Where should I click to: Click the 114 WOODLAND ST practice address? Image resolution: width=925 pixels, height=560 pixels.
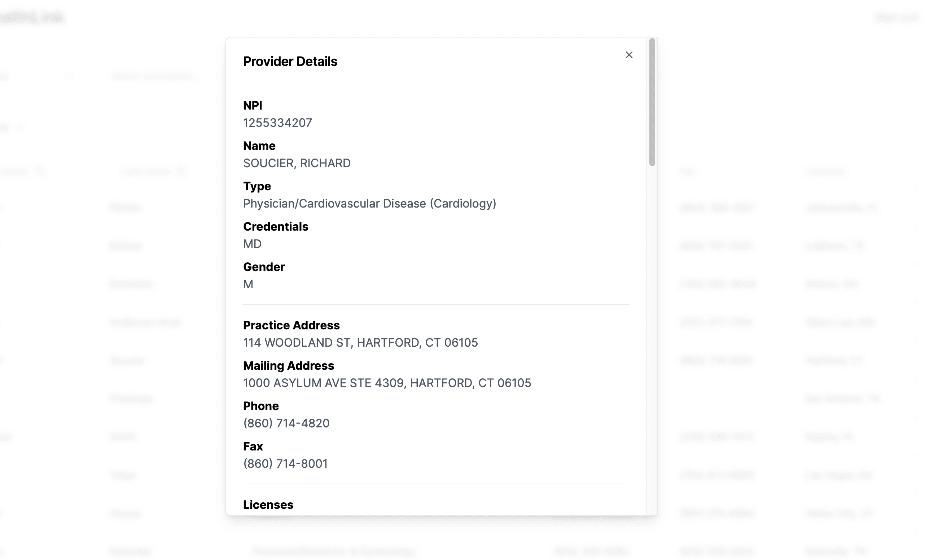360,342
